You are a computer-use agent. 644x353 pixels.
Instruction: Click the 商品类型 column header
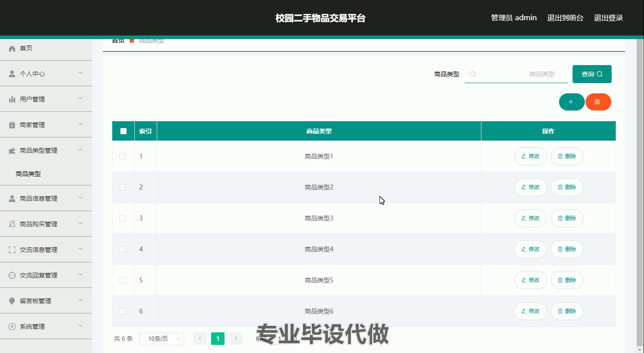tap(319, 131)
